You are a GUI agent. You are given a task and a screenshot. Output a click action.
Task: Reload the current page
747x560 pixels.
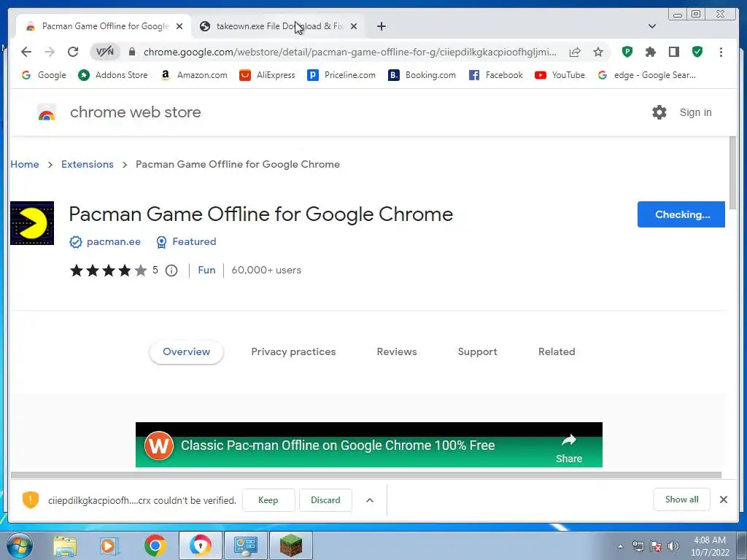tap(73, 52)
